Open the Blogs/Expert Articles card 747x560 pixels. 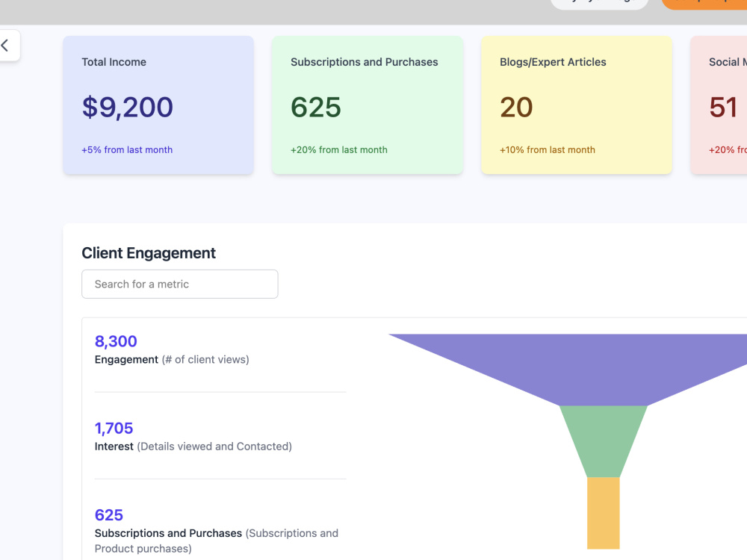click(577, 105)
